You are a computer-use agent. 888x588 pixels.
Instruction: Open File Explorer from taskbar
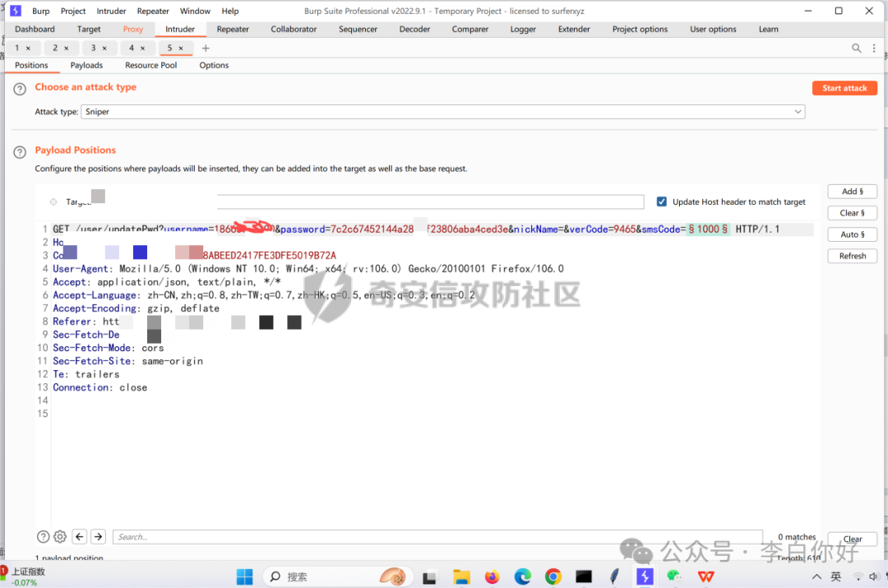(461, 576)
